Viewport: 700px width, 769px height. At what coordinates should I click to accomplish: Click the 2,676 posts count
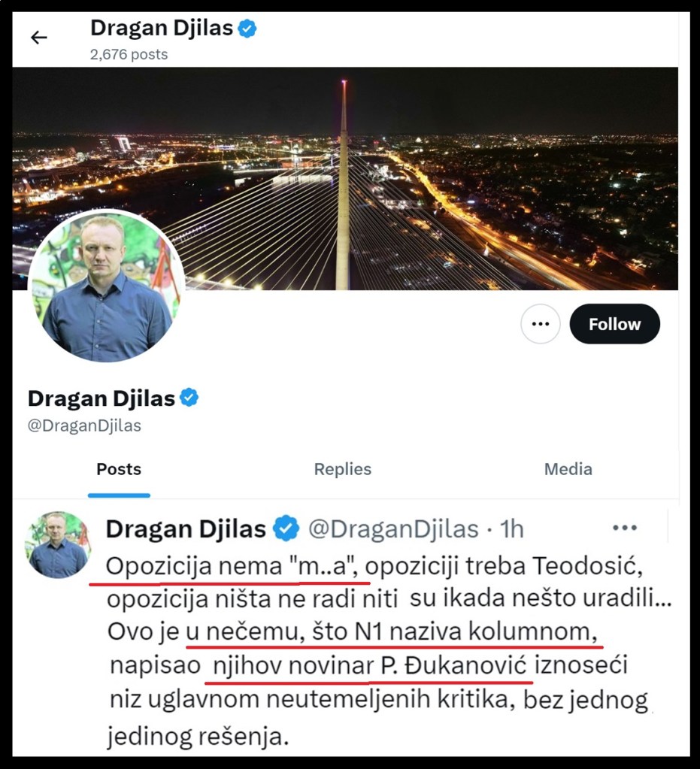tap(129, 54)
